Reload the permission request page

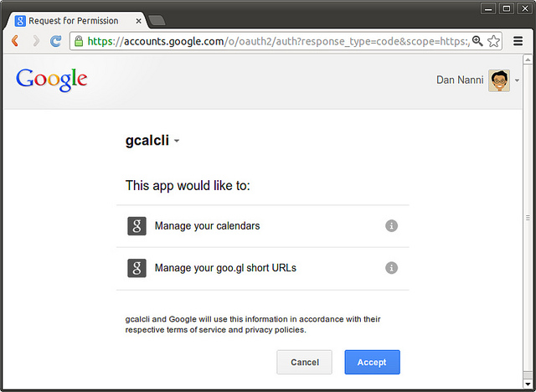56,40
